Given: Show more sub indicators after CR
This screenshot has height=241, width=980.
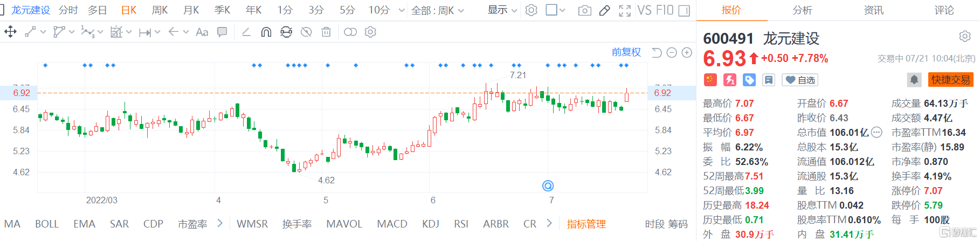Looking at the screenshot, I should click(549, 223).
